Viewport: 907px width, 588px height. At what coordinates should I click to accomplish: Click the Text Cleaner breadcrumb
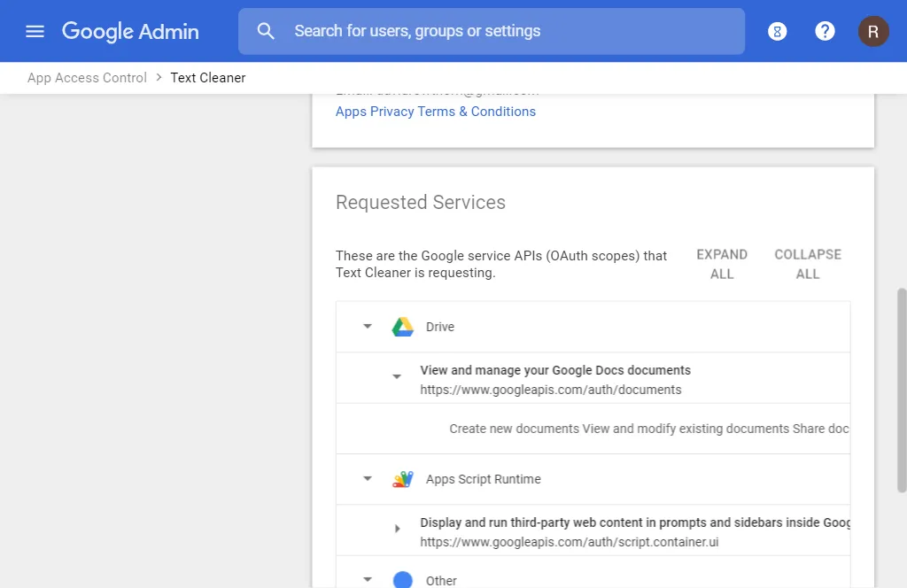(x=207, y=78)
